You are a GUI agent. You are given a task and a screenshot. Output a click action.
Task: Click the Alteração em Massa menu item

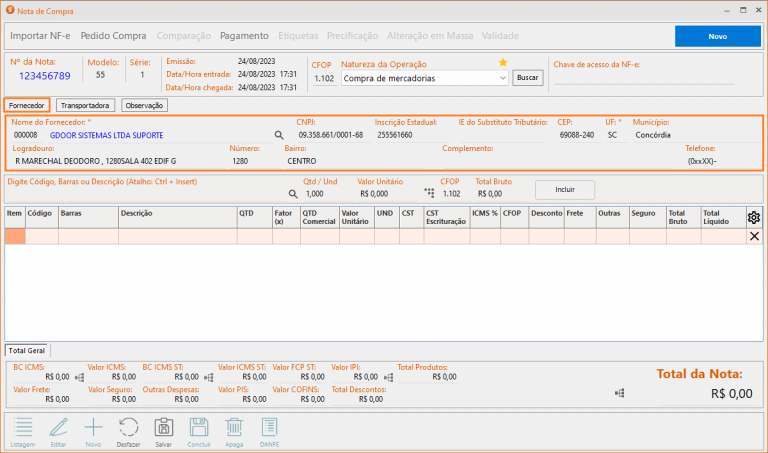430,36
